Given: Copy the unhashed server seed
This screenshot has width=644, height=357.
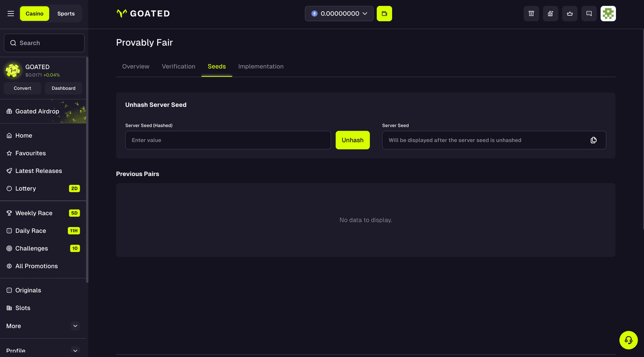Looking at the screenshot, I should [594, 140].
